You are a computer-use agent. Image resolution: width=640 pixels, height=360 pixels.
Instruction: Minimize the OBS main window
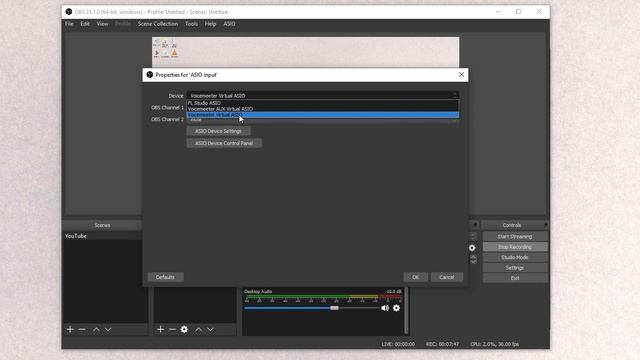pos(498,12)
